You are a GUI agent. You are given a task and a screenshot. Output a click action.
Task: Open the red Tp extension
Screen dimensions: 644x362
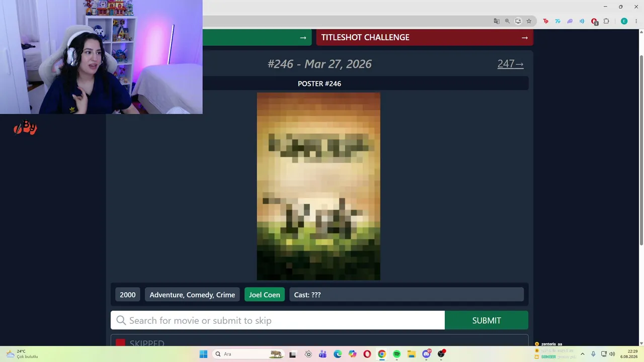coord(545,21)
